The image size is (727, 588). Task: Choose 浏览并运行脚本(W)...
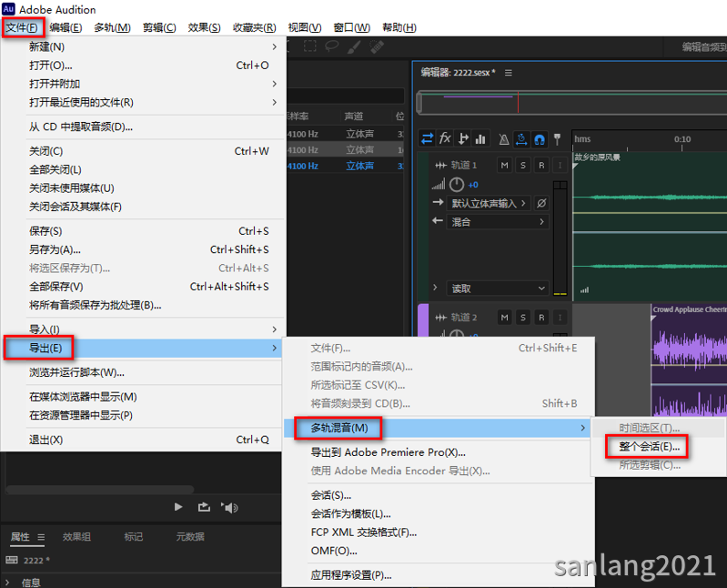click(143, 372)
